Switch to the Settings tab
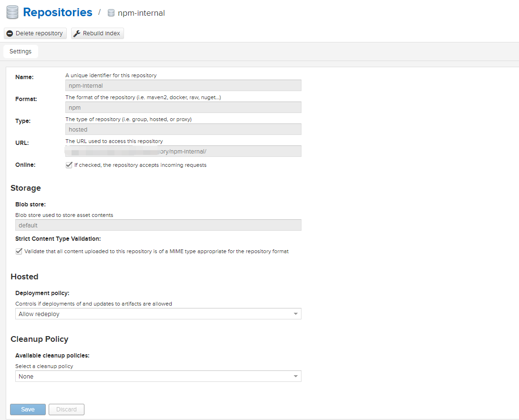 pos(21,51)
